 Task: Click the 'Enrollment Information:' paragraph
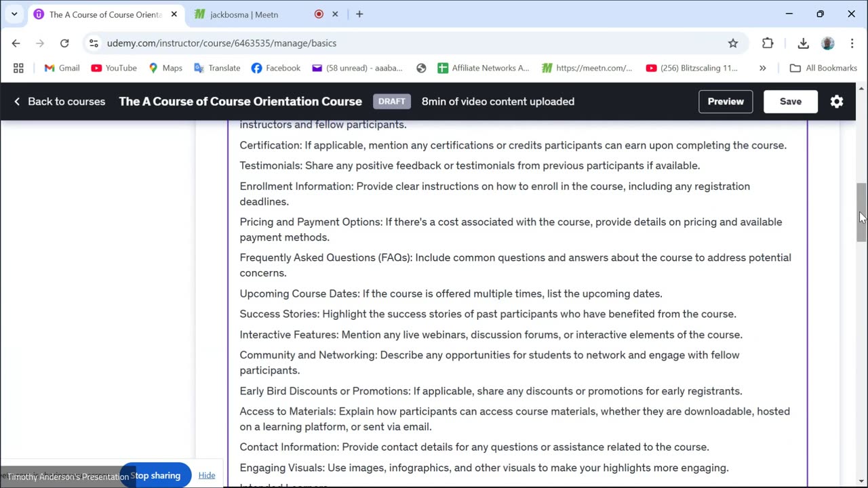pyautogui.click(x=495, y=194)
